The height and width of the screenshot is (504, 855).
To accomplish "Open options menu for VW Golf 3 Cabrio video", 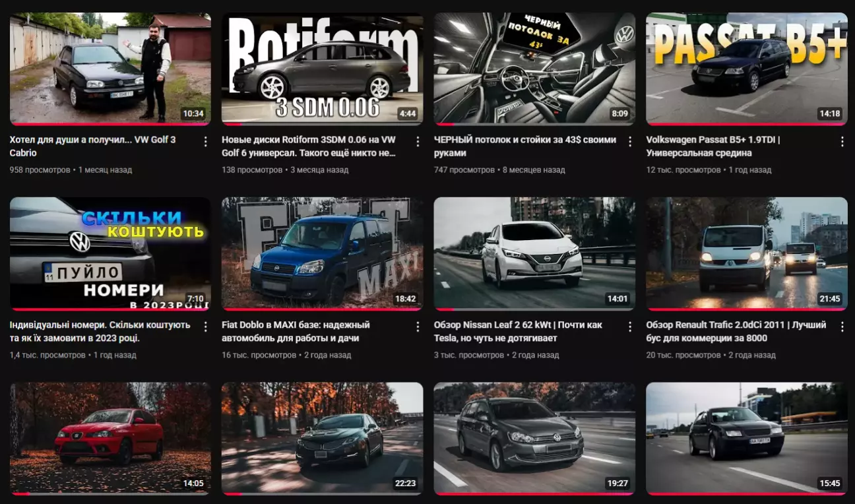I will pyautogui.click(x=206, y=141).
